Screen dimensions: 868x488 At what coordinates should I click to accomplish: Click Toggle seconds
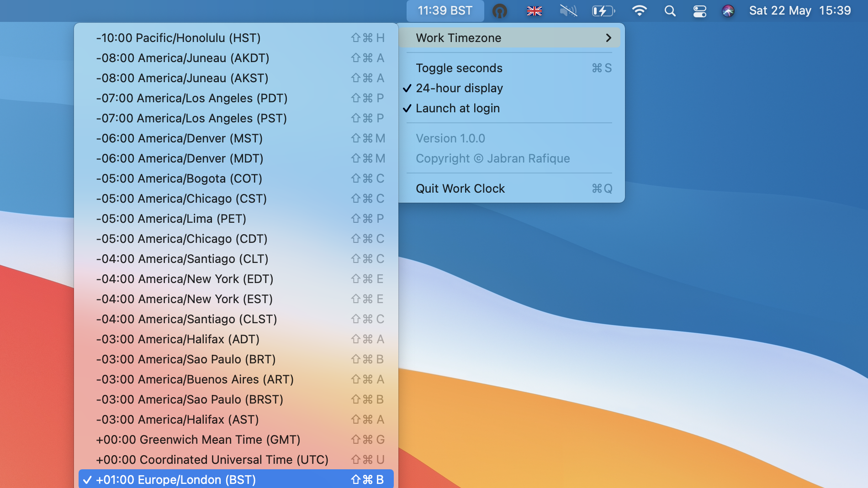[x=459, y=68]
